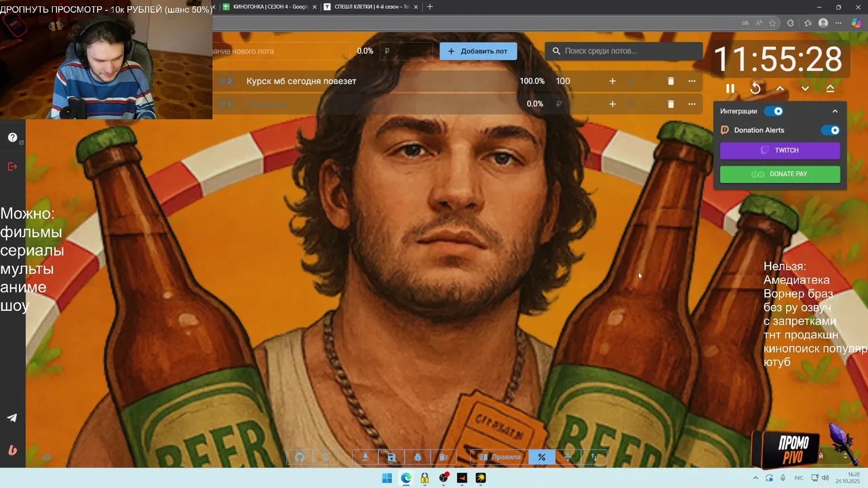Click the Edge icon in taskbar

coord(406,478)
